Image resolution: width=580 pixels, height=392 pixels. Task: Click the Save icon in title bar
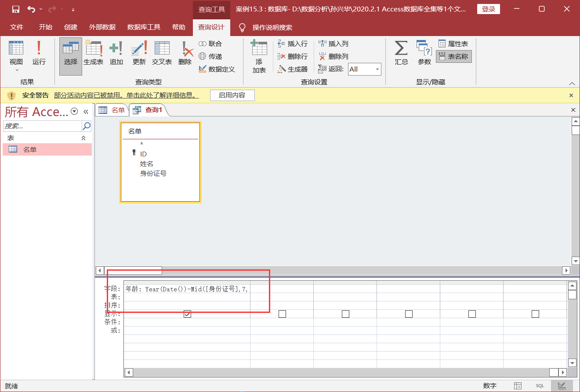(16, 9)
